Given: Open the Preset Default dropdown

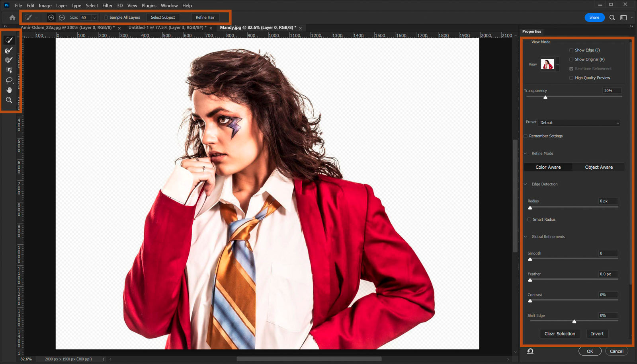Looking at the screenshot, I should (x=579, y=123).
